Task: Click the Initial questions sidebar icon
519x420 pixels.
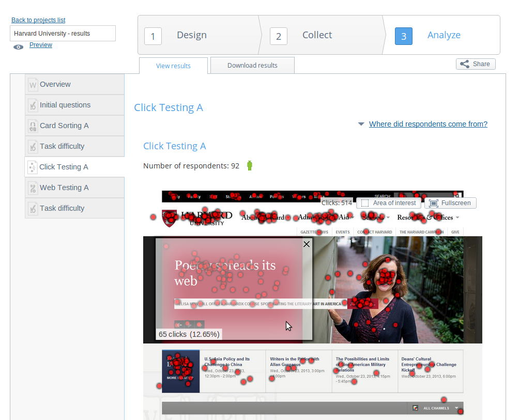Action: click(x=33, y=105)
